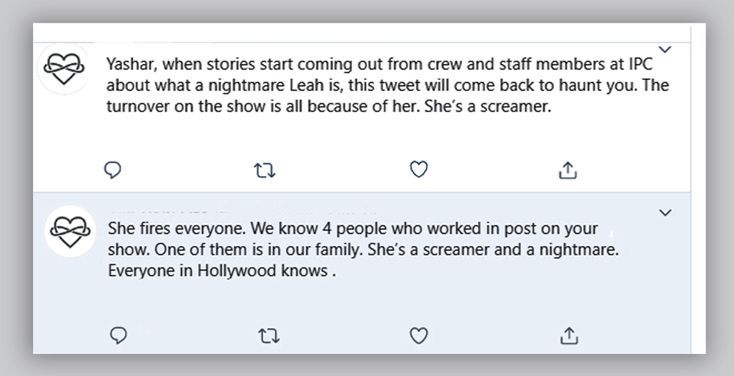Share the highlighted second tweet
The width and height of the screenshot is (734, 376).
coord(569,336)
